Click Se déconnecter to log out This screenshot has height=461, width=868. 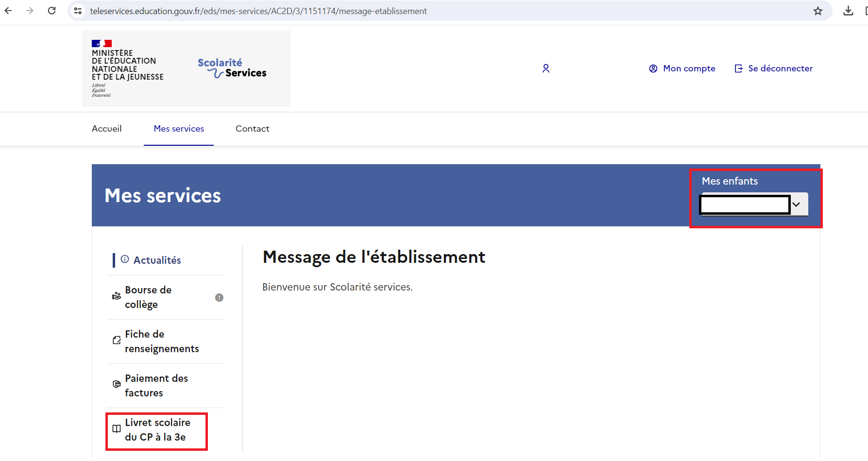tap(774, 68)
